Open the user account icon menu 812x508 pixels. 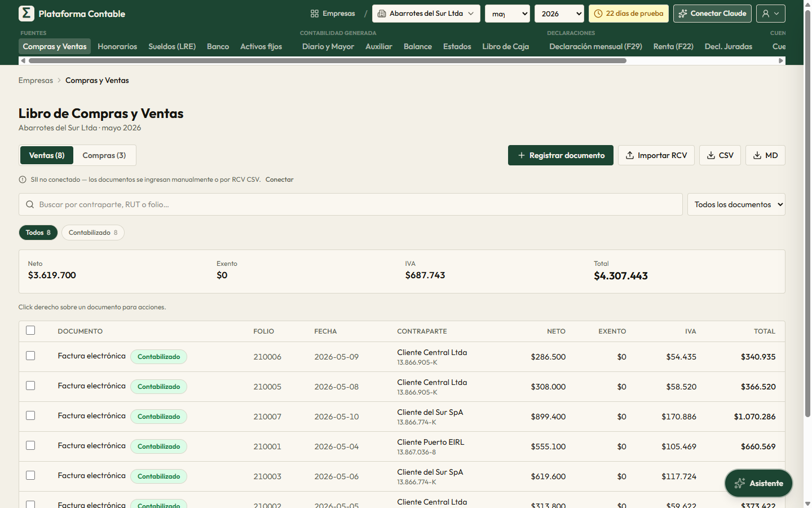(771, 14)
